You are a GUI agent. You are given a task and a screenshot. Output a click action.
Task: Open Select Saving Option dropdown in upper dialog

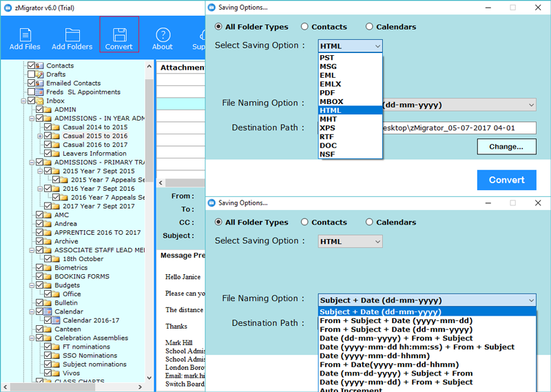tap(350, 46)
